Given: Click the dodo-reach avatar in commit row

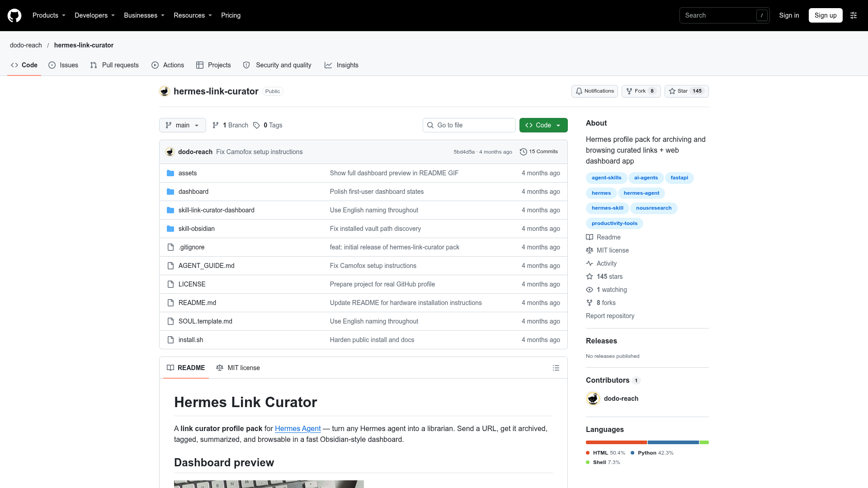Looking at the screenshot, I should click(x=170, y=152).
